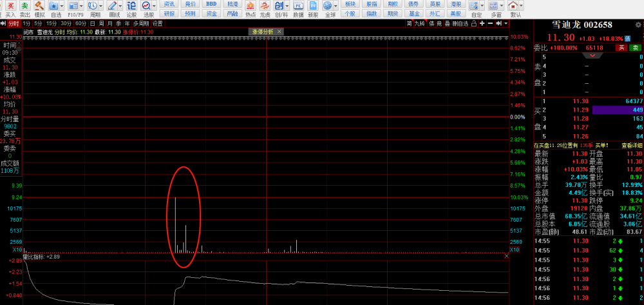Open 新股 new stocks icon
This screenshot has height=305, width=644.
pyautogui.click(x=314, y=6)
